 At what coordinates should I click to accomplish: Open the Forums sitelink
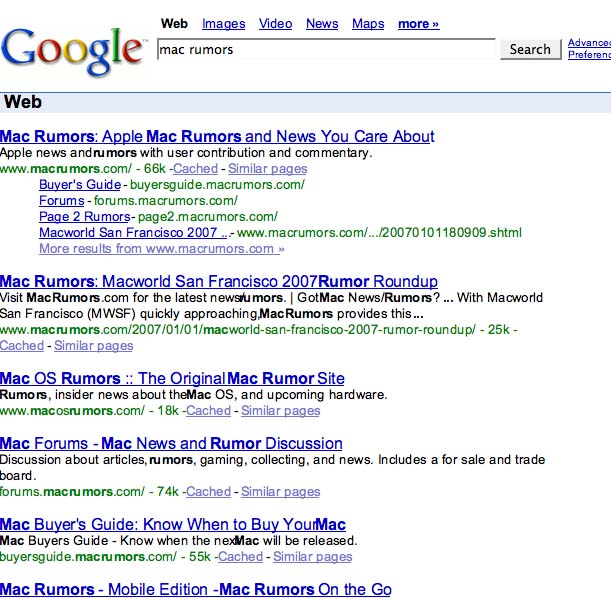62,201
